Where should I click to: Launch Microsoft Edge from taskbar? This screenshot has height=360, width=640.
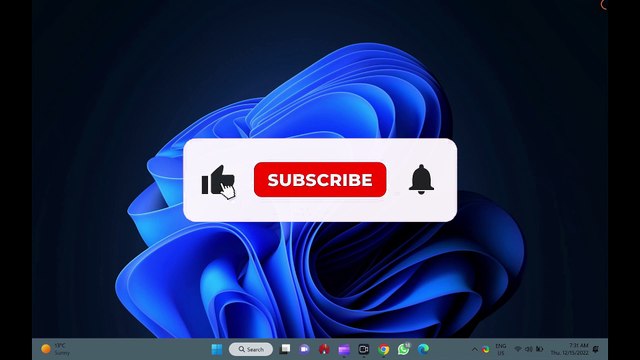[423, 349]
